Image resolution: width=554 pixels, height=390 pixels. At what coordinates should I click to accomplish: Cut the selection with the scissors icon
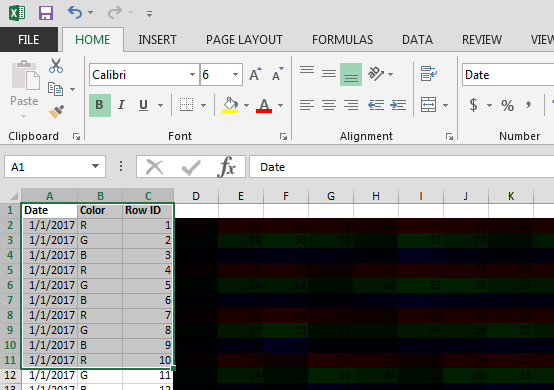[56, 66]
